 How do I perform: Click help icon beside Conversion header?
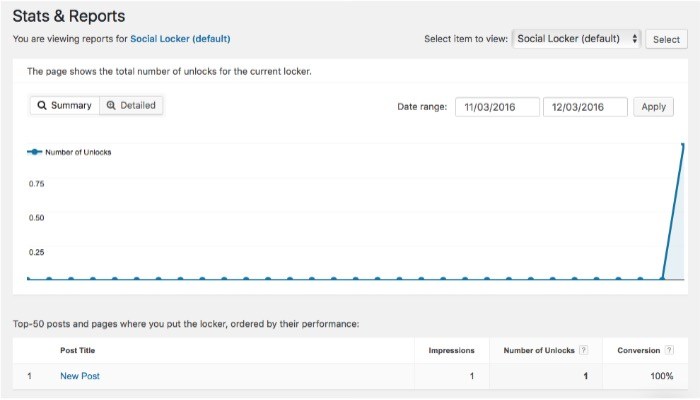(x=669, y=350)
